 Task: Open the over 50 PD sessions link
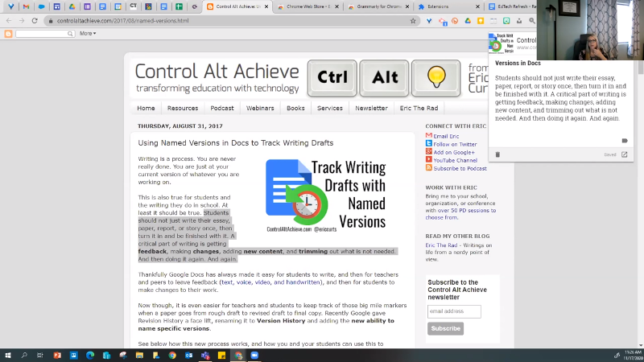(467, 210)
